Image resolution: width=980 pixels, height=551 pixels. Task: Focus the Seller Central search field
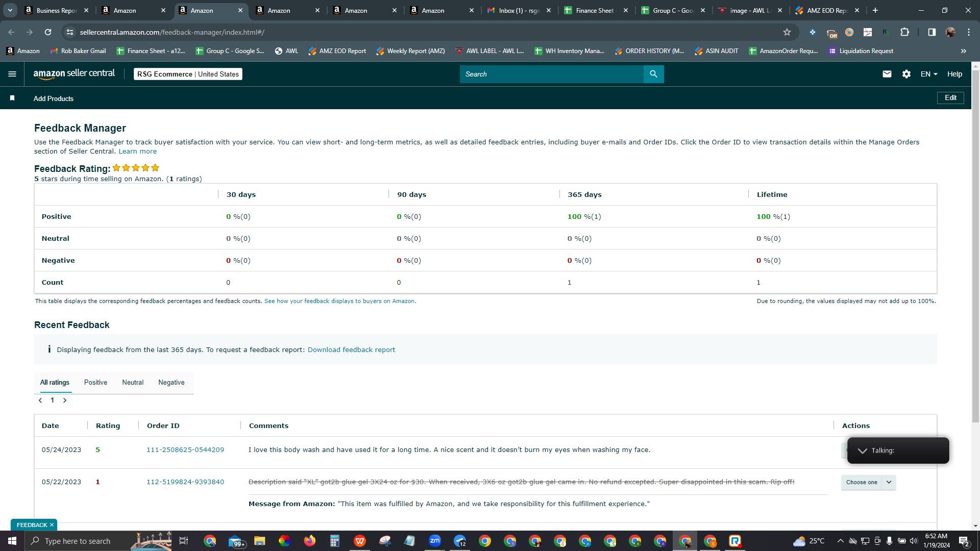point(551,74)
